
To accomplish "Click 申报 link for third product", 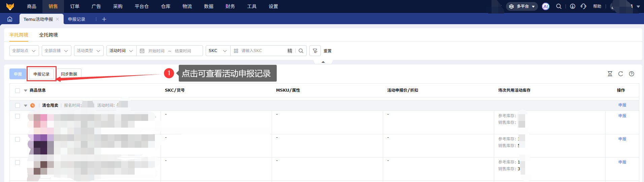I will pos(622,162).
